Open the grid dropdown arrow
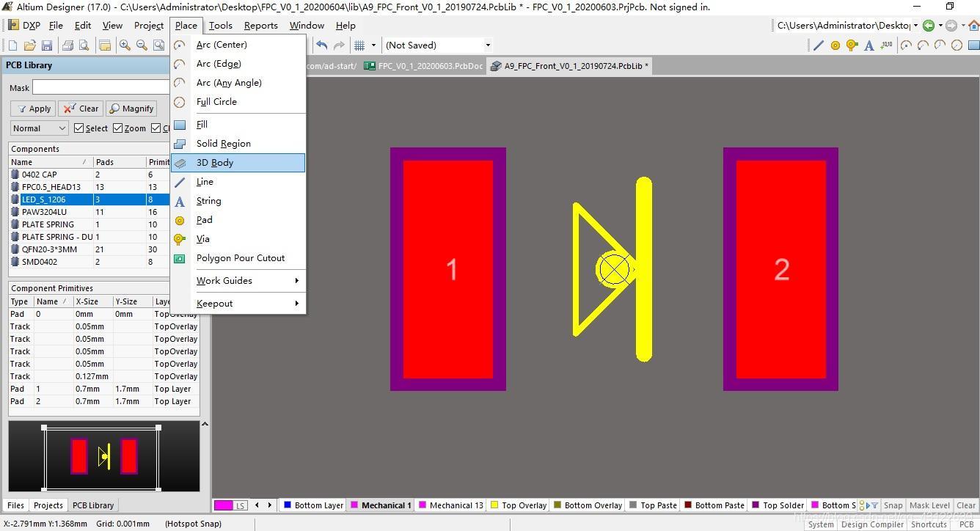Screen dimensions: 980x531 (x=373, y=45)
